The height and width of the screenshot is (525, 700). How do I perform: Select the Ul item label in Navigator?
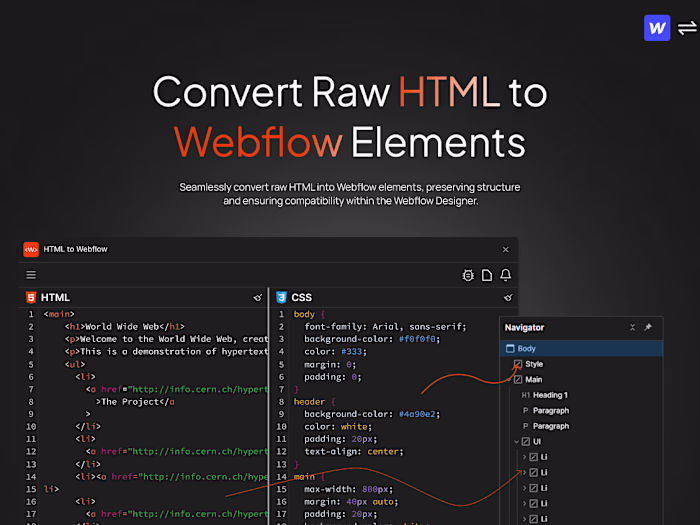click(537, 442)
